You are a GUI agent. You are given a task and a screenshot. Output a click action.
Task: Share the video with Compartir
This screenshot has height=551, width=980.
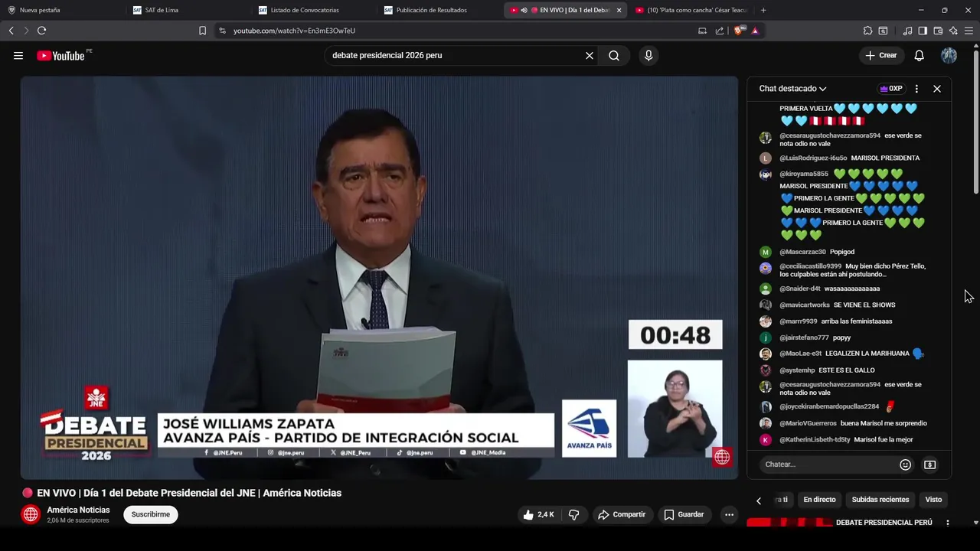[x=622, y=514]
